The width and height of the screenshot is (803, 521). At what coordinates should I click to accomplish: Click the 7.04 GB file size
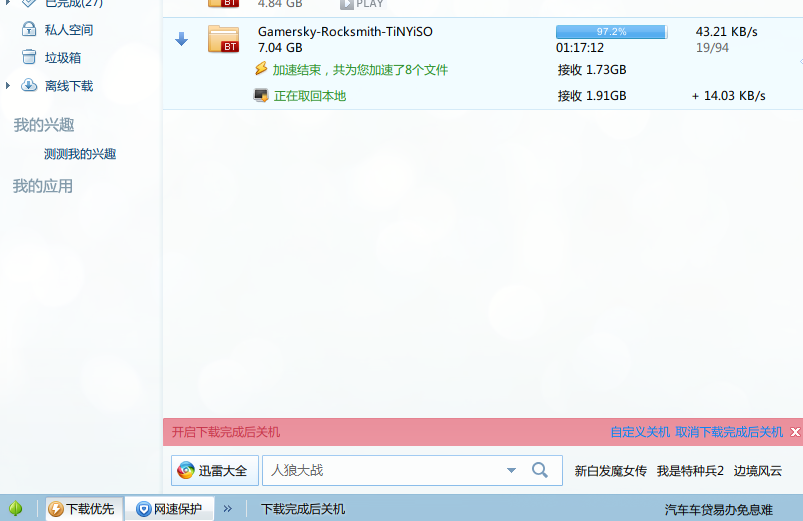pyautogui.click(x=280, y=48)
